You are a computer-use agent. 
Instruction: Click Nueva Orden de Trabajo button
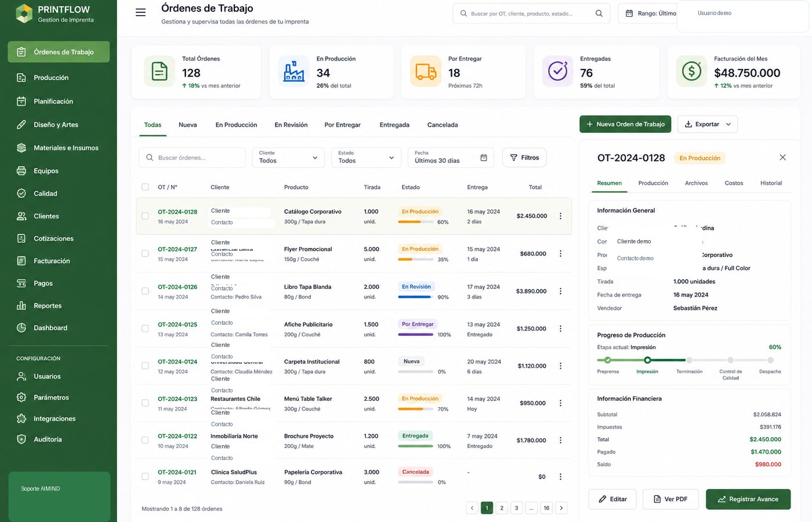(x=625, y=124)
